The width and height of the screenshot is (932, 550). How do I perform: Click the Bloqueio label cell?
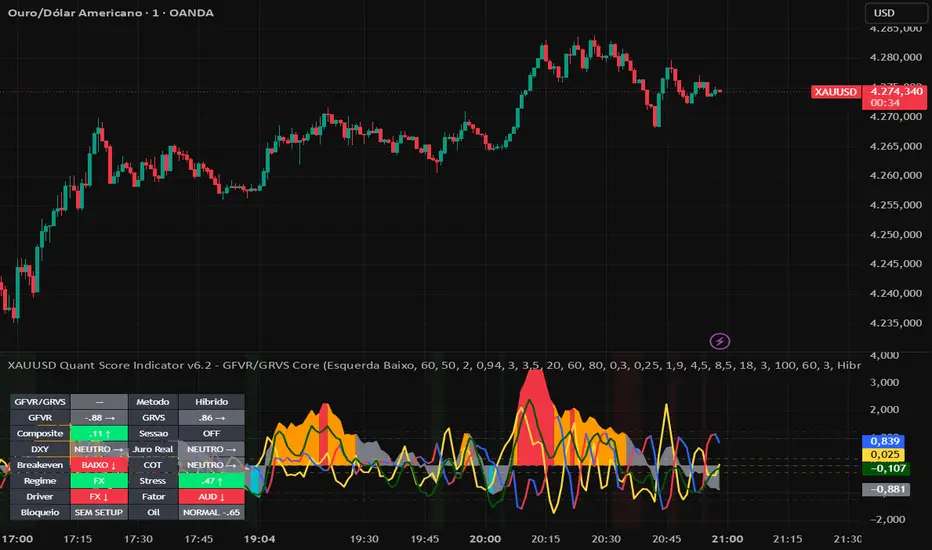[x=40, y=513]
